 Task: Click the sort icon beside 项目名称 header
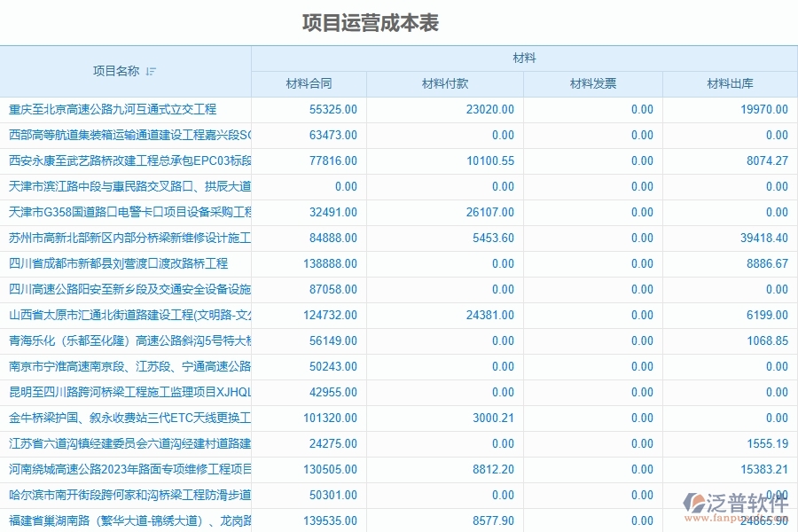point(149,71)
